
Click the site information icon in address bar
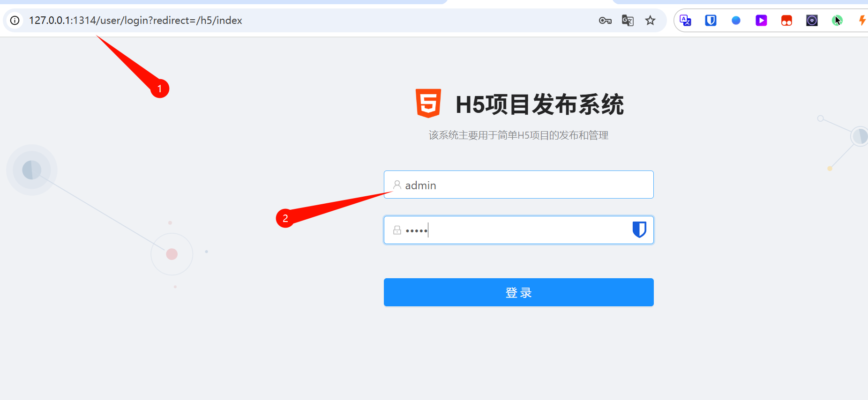[x=15, y=20]
